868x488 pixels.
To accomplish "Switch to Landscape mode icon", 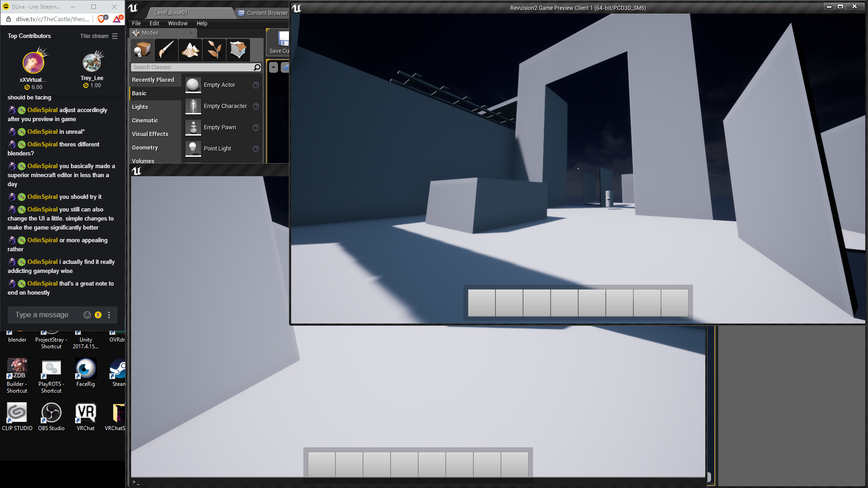I will pos(190,50).
